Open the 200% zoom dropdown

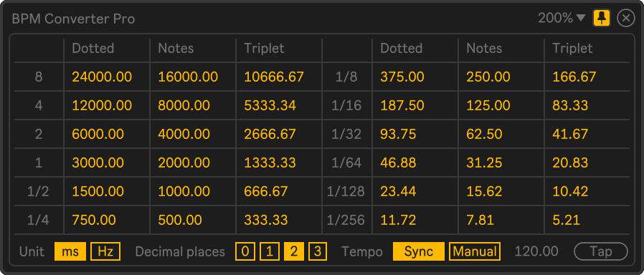point(562,18)
